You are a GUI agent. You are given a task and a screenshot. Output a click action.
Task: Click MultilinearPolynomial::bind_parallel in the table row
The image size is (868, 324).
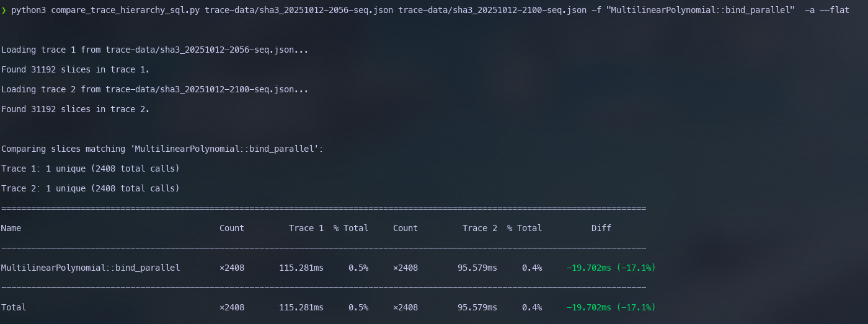(91, 268)
